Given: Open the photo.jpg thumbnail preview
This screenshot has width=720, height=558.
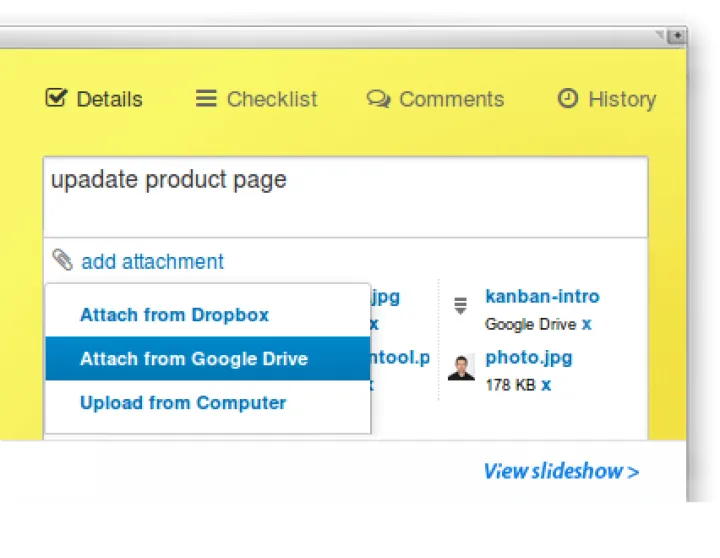Looking at the screenshot, I should tap(461, 368).
